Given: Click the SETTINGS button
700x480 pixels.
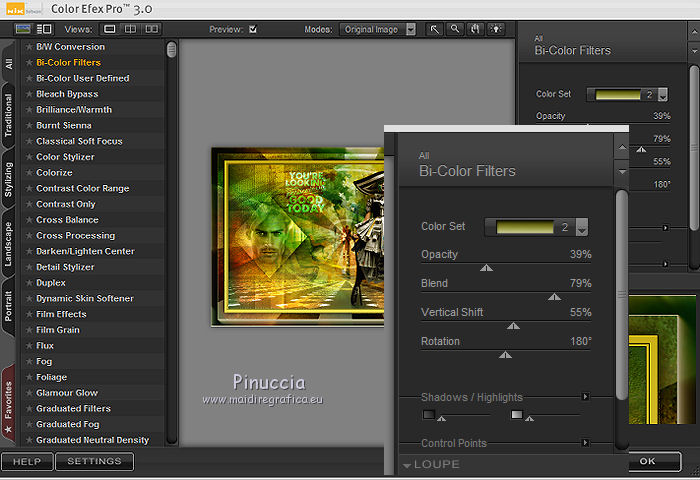Looking at the screenshot, I should point(94,461).
